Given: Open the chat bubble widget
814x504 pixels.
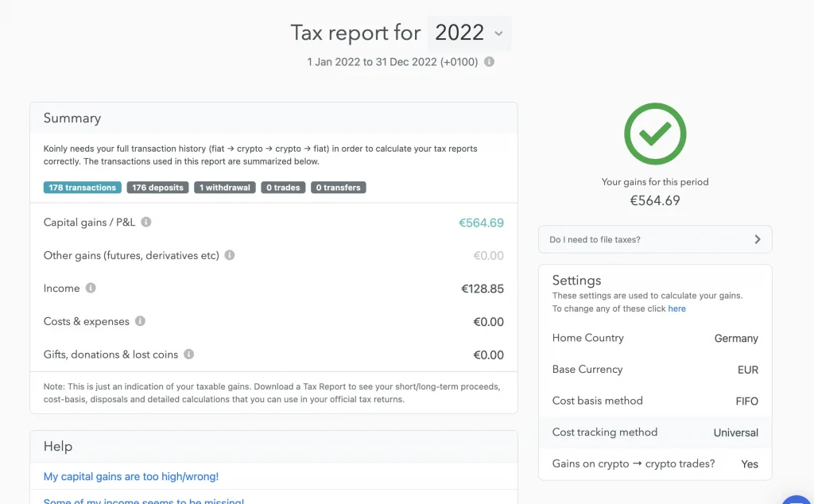Looking at the screenshot, I should (x=797, y=498).
